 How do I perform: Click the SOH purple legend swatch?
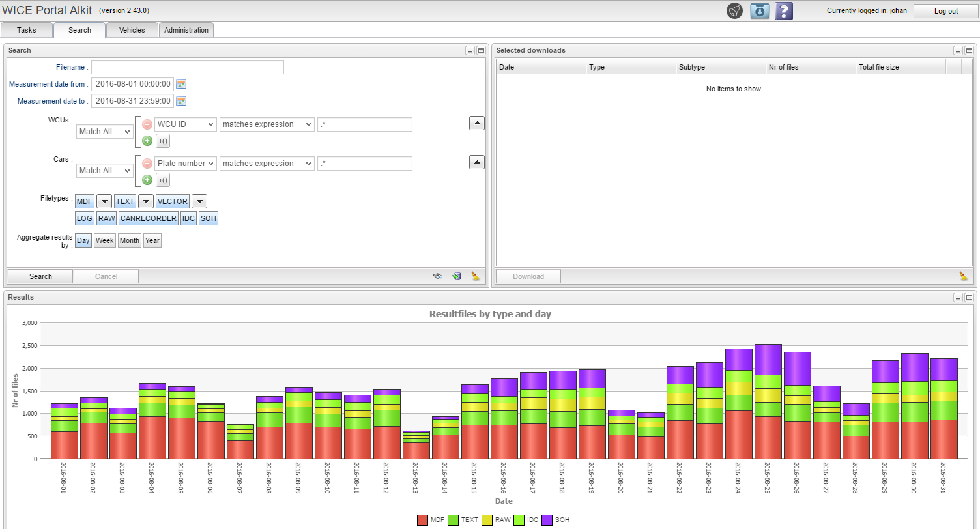coord(547,520)
